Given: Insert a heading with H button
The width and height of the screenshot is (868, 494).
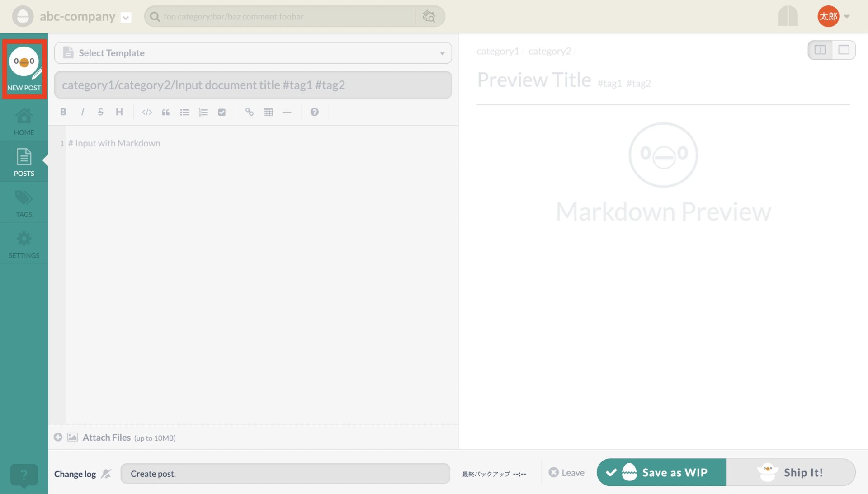Looking at the screenshot, I should (x=119, y=112).
